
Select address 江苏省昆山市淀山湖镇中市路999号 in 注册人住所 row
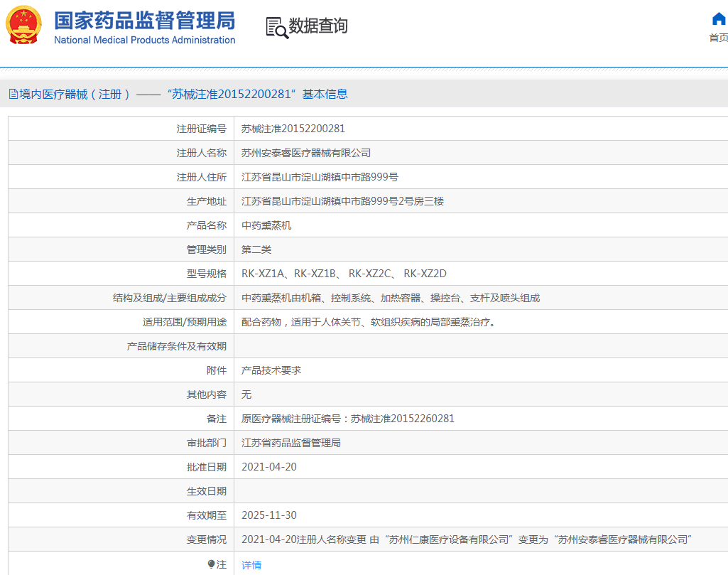(320, 177)
